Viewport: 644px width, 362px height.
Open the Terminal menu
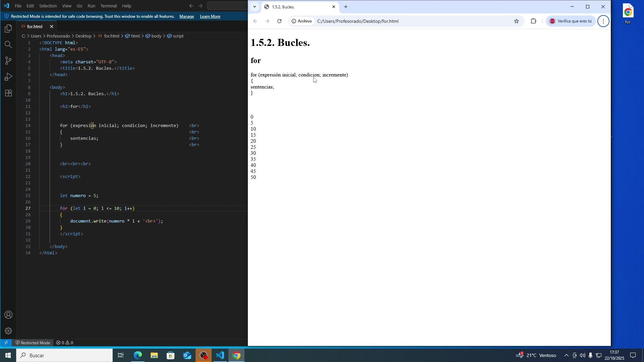pyautogui.click(x=109, y=6)
